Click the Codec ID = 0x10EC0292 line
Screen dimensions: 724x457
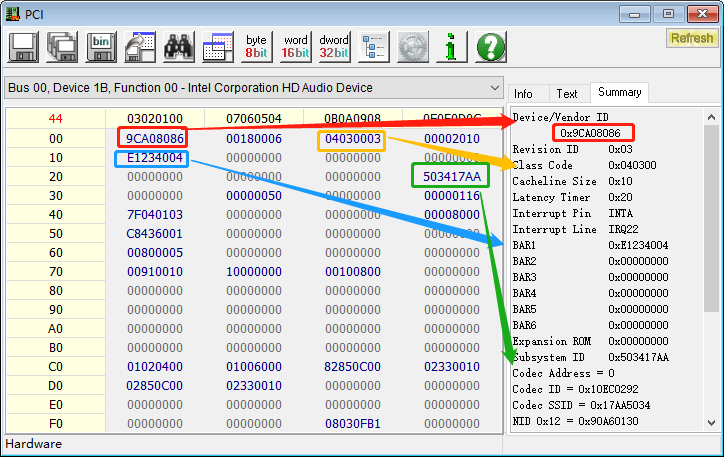[575, 389]
